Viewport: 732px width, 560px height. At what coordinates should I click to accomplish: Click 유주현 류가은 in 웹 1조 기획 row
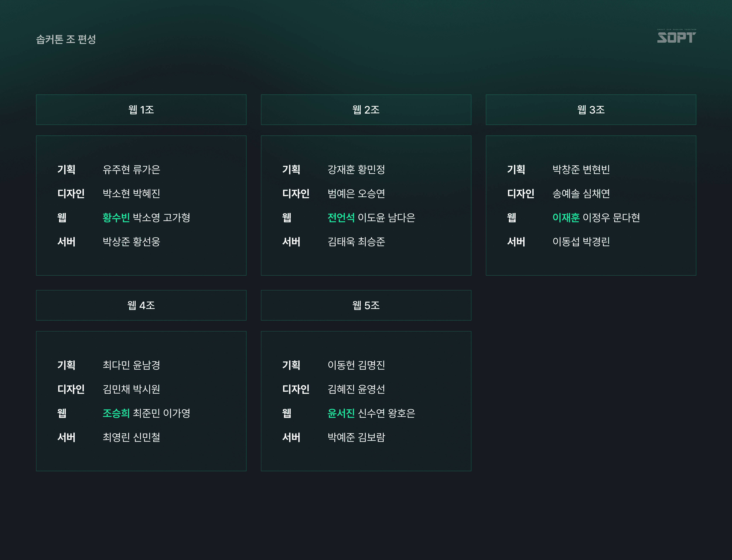pos(131,170)
